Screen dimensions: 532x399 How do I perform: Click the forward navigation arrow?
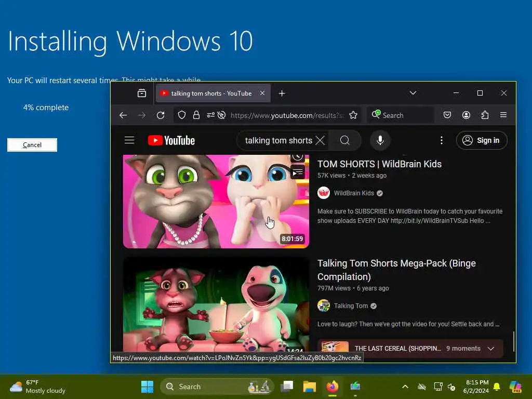coord(142,115)
